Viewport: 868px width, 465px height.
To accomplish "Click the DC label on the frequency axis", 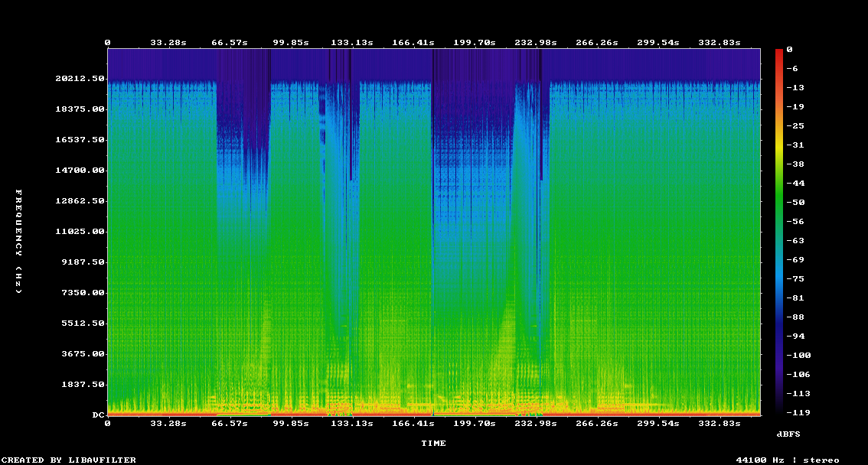I will (98, 415).
